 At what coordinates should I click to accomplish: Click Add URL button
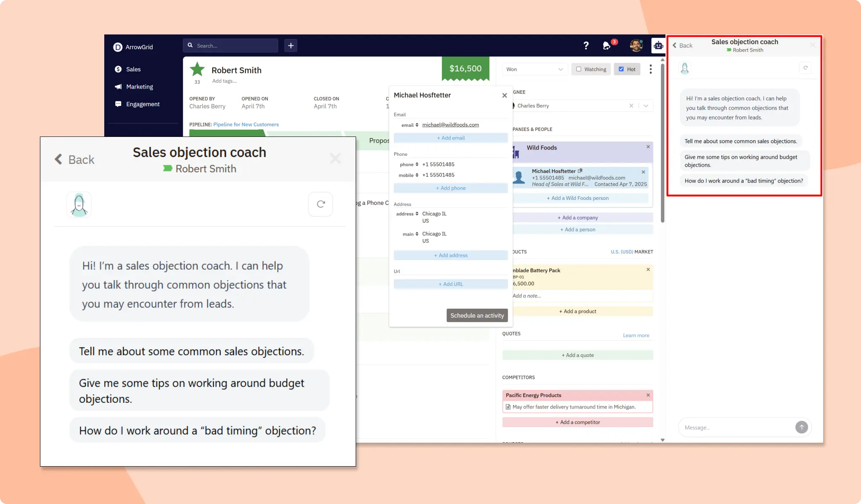tap(451, 284)
